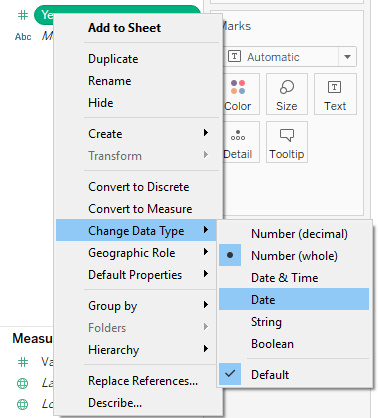Select Boolean data type option

[x=294, y=344]
